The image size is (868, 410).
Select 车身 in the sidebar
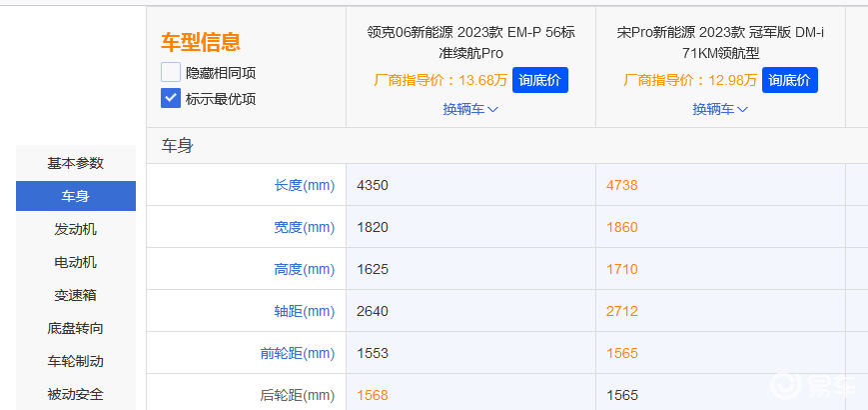point(76,196)
